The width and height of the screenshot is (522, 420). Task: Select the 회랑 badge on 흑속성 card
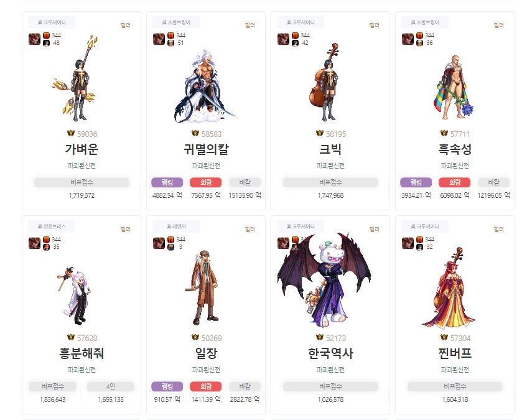point(454,182)
